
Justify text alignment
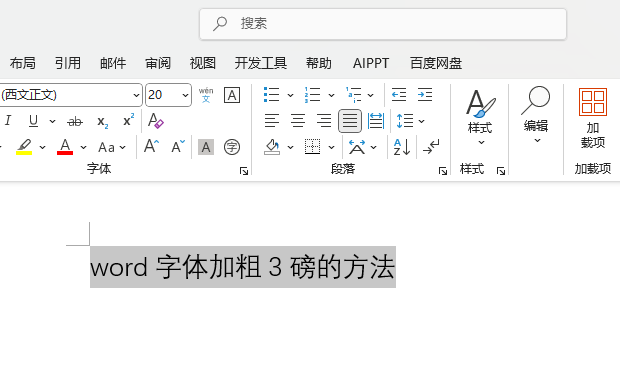point(350,121)
